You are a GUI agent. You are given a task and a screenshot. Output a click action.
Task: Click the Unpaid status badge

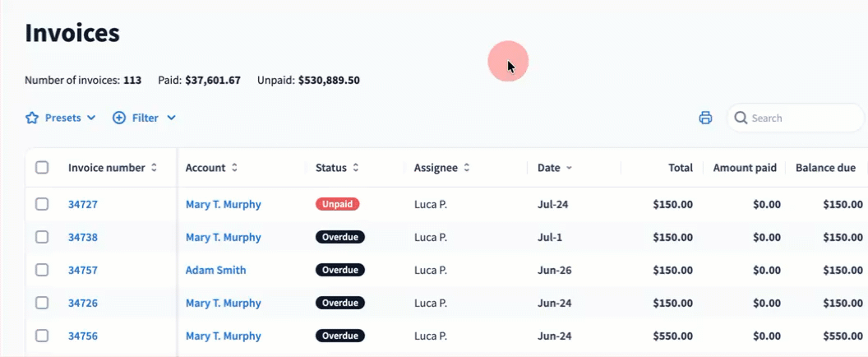click(x=338, y=204)
